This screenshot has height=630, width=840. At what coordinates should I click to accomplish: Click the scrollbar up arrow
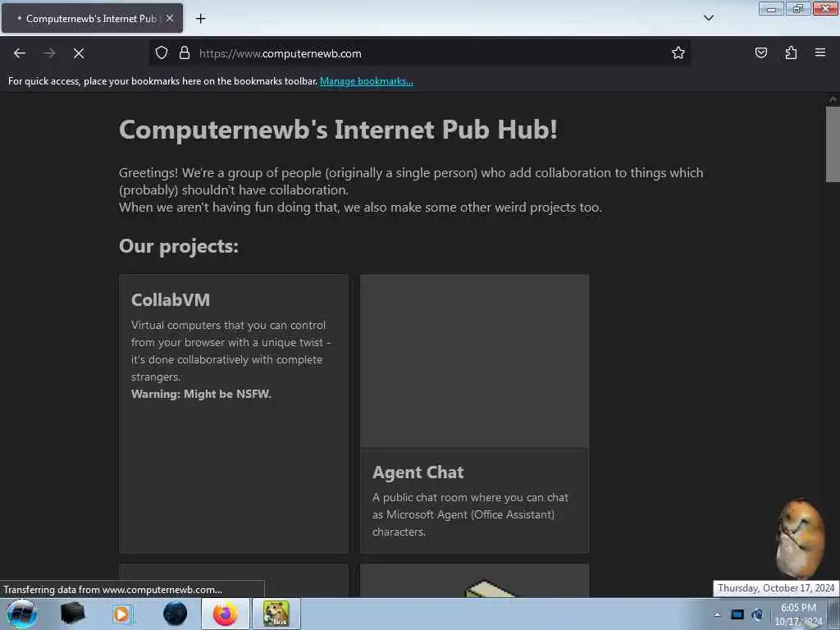(833, 99)
